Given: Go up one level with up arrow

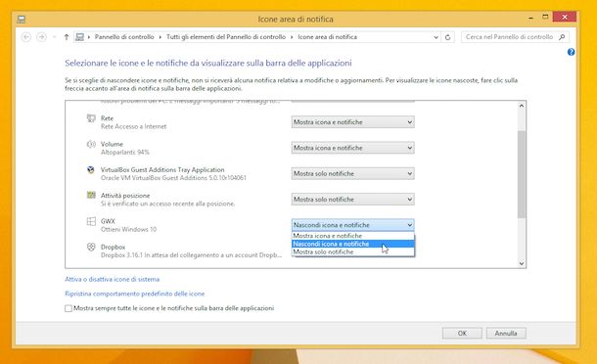Looking at the screenshot, I should click(67, 37).
